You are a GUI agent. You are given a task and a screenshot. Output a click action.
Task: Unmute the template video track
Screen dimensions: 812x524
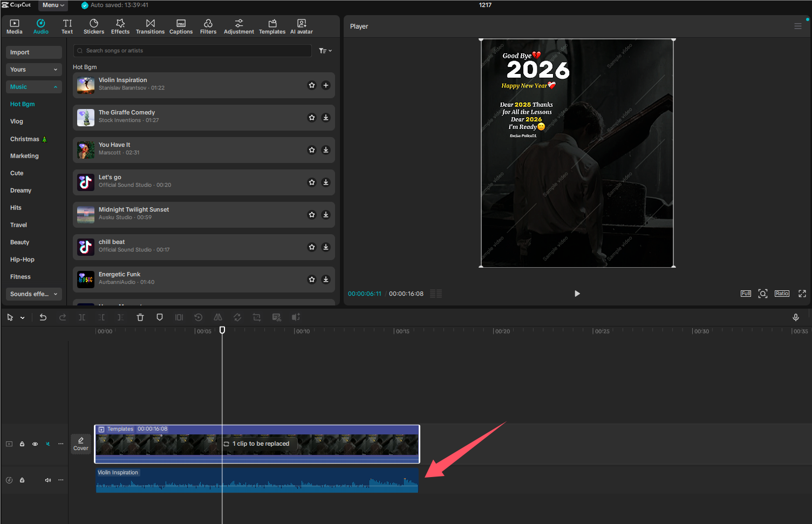coord(47,444)
